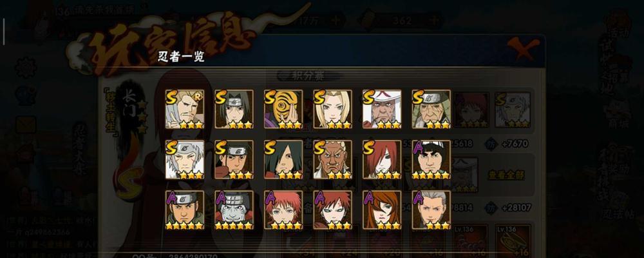This screenshot has width=644, height=258.
Task: Click the 查看全部 view all button
Action: coord(506,175)
